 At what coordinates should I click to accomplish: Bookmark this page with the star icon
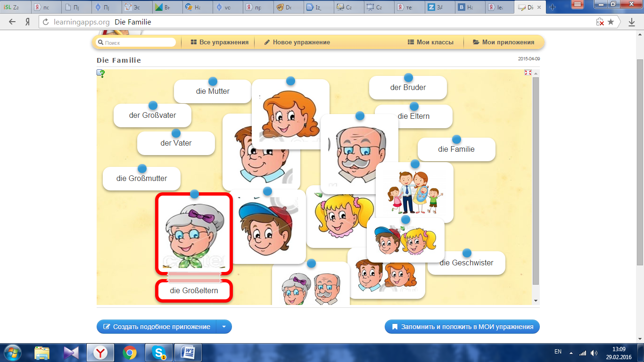(x=611, y=22)
